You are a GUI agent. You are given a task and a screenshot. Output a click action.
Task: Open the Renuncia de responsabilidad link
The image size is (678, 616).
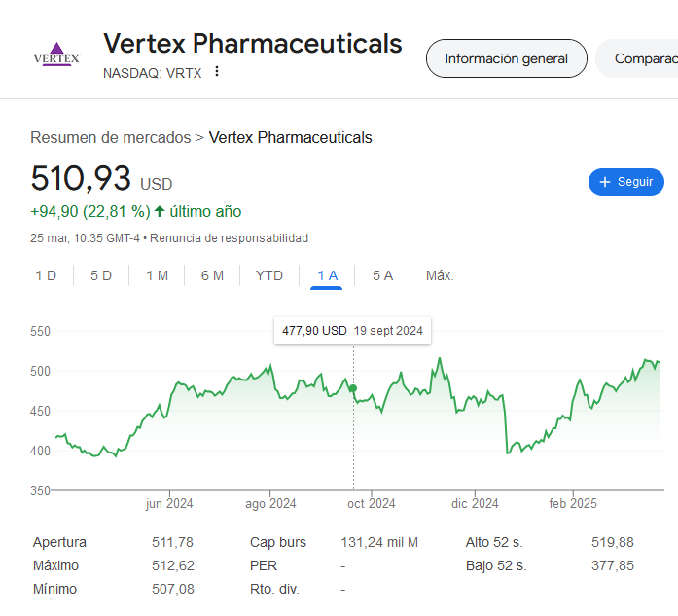point(230,238)
